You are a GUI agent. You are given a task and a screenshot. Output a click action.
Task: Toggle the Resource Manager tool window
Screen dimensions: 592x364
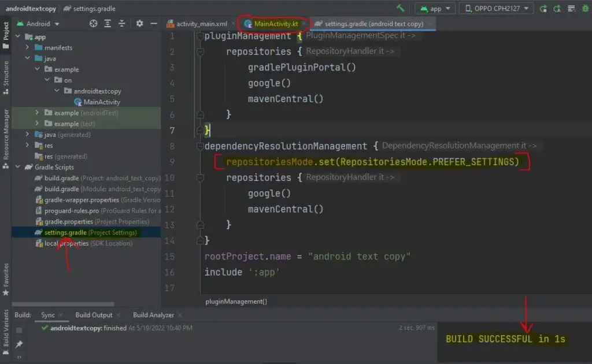tap(6, 139)
